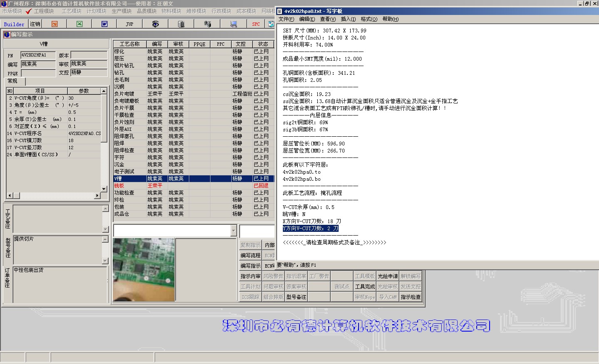Open the 生产模块 menu
599x364 pixels.
pos(121,11)
